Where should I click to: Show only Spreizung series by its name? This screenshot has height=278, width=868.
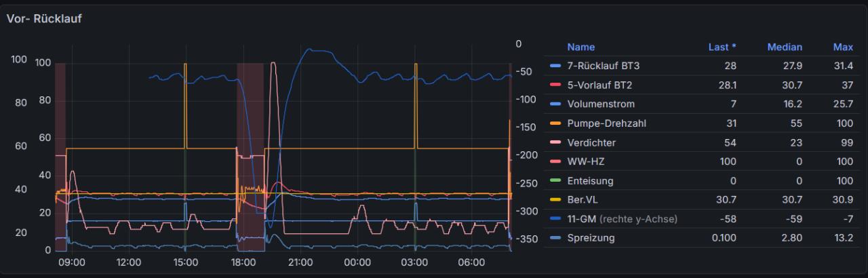click(590, 238)
